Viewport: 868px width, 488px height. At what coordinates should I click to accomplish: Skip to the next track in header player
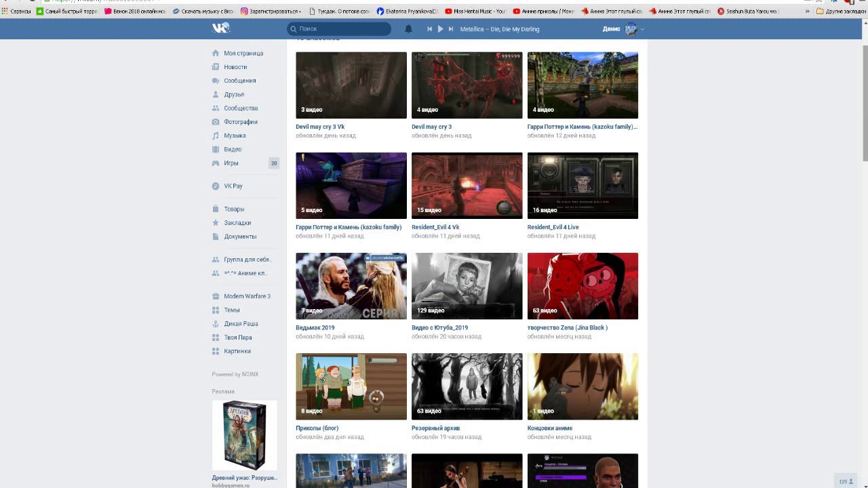coord(451,29)
